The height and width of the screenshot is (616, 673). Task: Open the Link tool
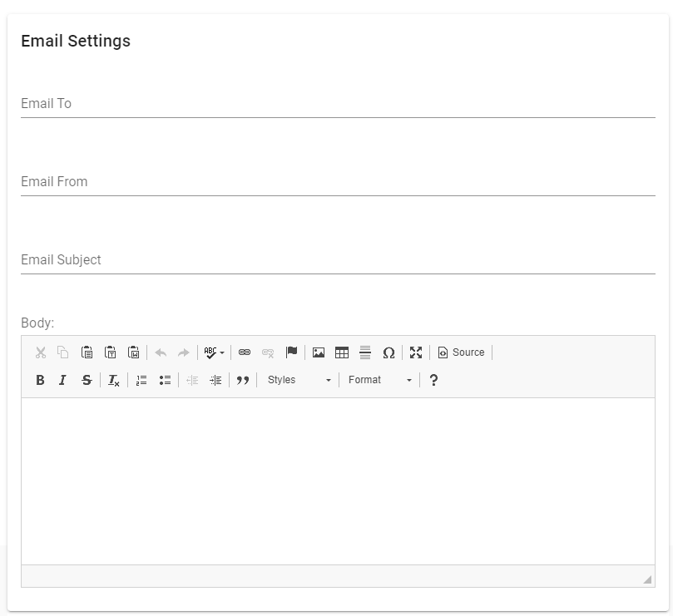point(245,352)
